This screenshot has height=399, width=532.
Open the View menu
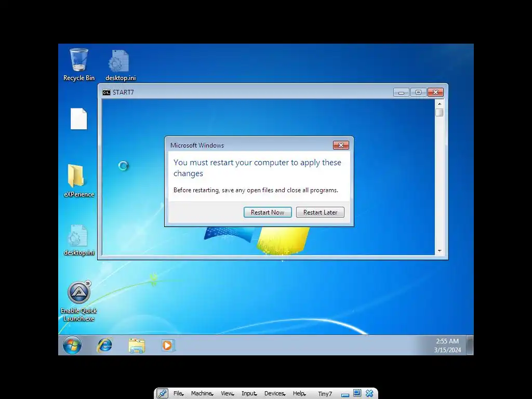[227, 394]
